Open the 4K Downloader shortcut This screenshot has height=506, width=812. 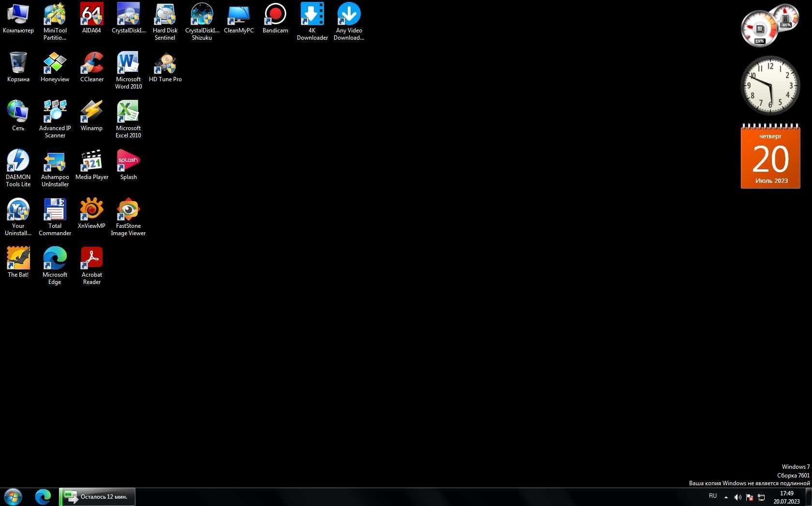coord(312,22)
